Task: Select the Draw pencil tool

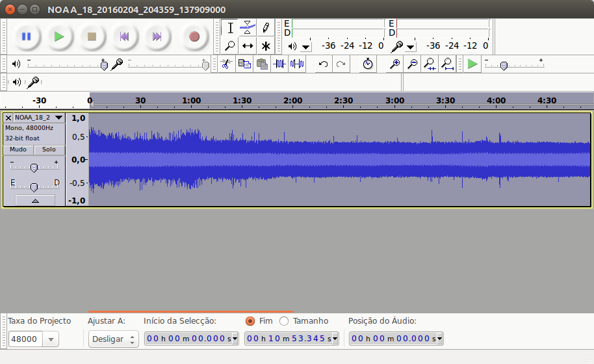Action: coord(266,28)
